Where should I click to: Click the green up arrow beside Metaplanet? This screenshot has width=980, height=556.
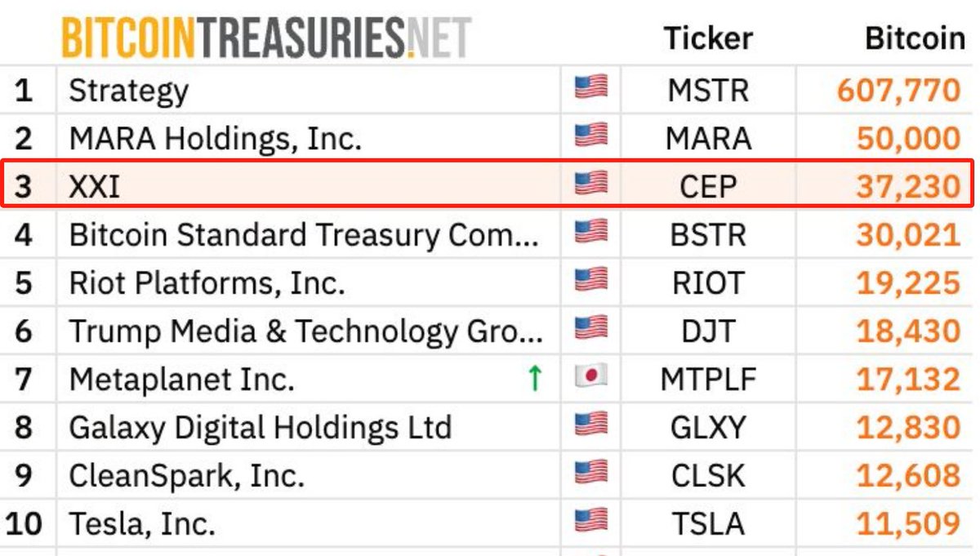pos(535,378)
